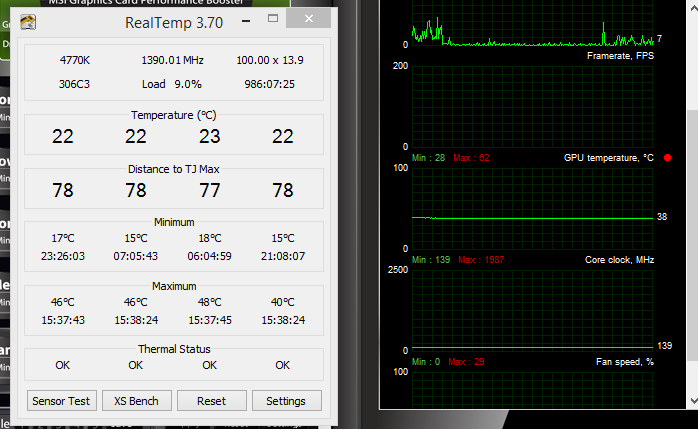
Task: Close the RealTemp 3.70 window
Action: coord(308,18)
